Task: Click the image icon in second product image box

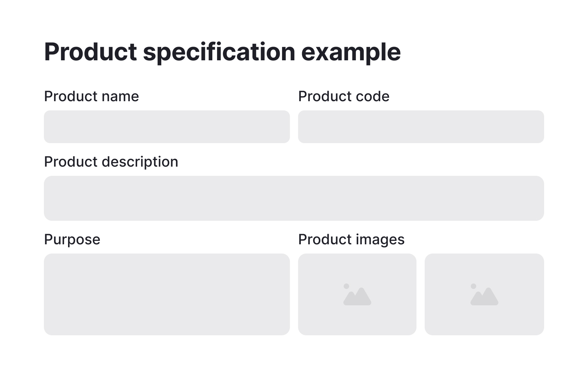Action: pos(484,295)
